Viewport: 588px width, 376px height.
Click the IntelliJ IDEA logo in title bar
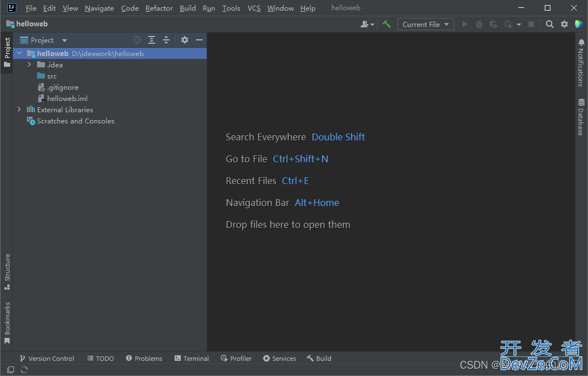[12, 7]
